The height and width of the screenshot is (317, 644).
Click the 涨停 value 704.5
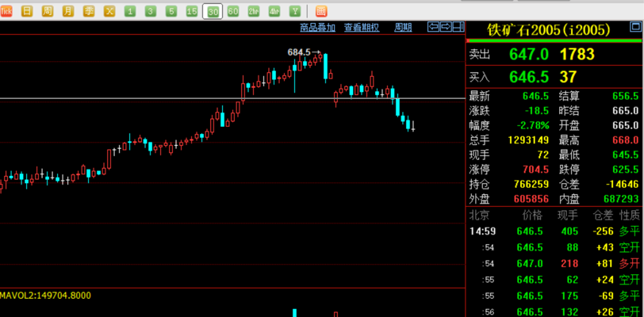point(535,169)
